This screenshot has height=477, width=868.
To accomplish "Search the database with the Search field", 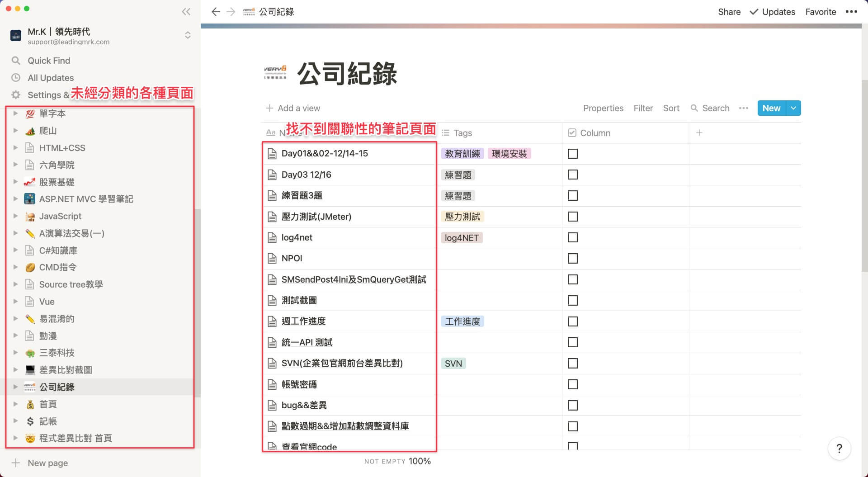I will pyautogui.click(x=710, y=108).
